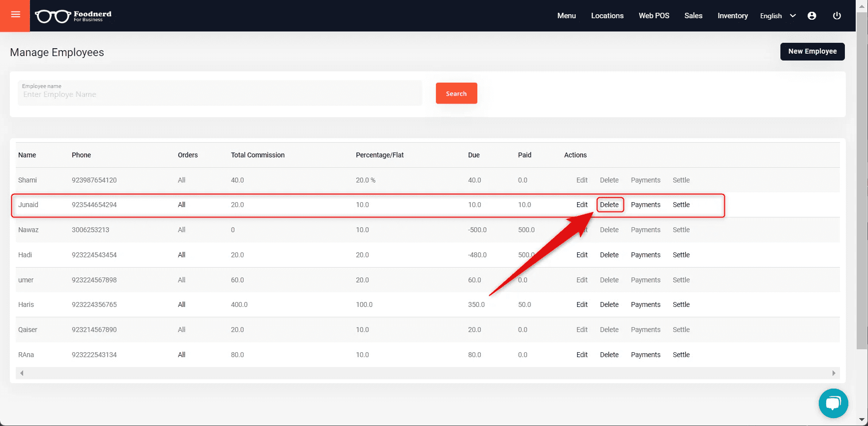868x426 pixels.
Task: Settle dues for Junaid
Action: [x=681, y=205]
